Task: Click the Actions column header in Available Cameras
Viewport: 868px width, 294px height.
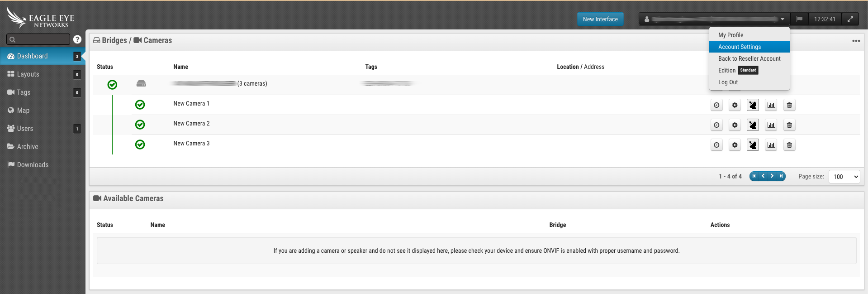Action: [x=720, y=225]
